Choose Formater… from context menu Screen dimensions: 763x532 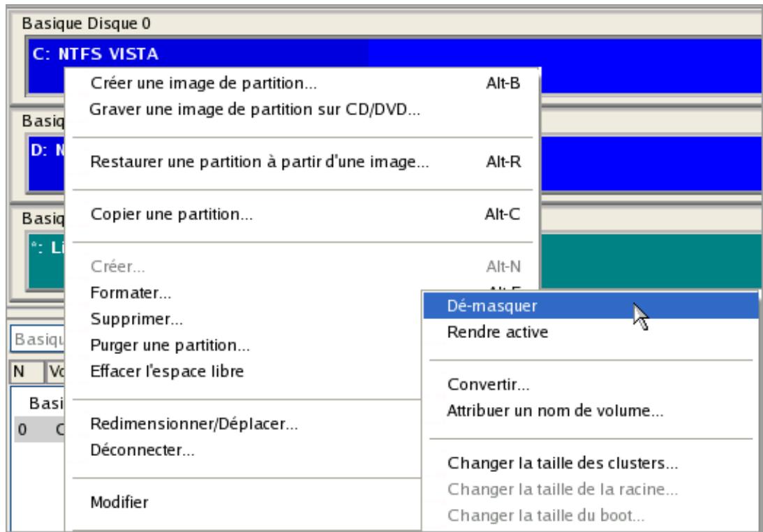[x=244, y=293]
